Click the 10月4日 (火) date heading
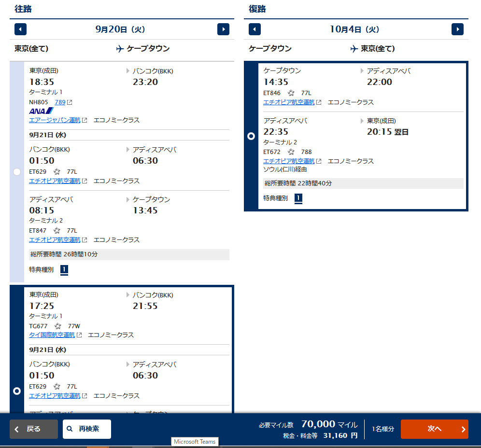This screenshot has height=448, width=481. pos(354,29)
